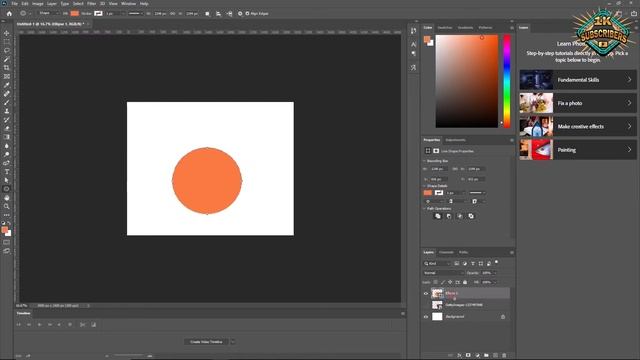Screen dimensions: 640x360
Task: Click the create new group folder icon
Action: click(486, 356)
